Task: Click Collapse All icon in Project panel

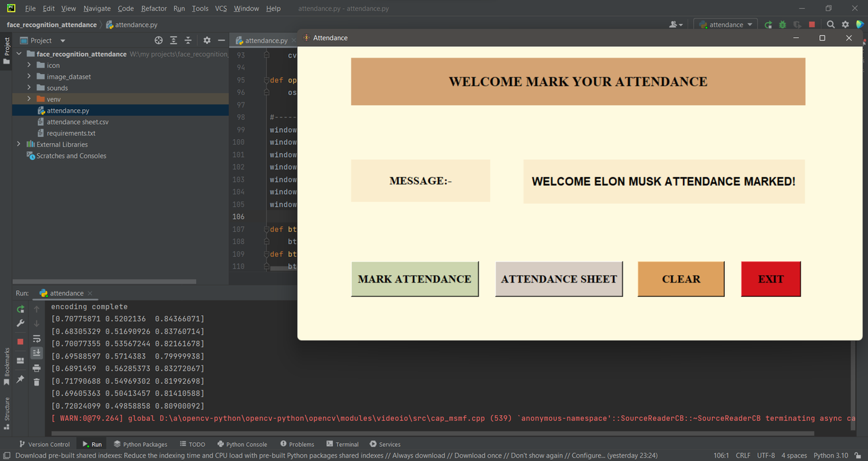Action: click(188, 41)
